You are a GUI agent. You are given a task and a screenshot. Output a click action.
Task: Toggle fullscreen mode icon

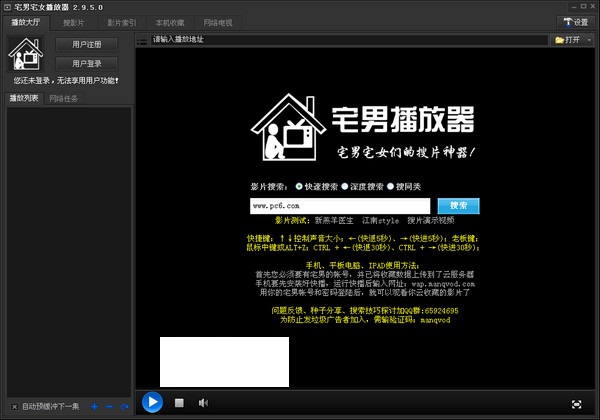[576, 404]
